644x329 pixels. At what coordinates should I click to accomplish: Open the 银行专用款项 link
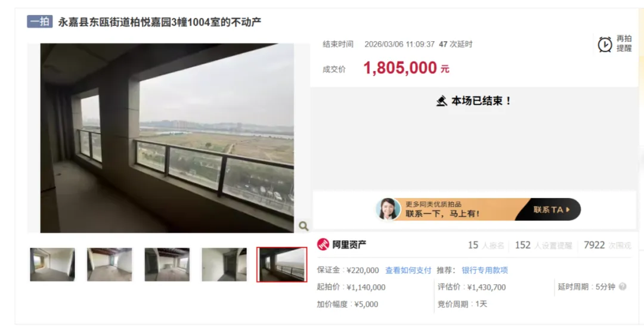[x=485, y=270]
